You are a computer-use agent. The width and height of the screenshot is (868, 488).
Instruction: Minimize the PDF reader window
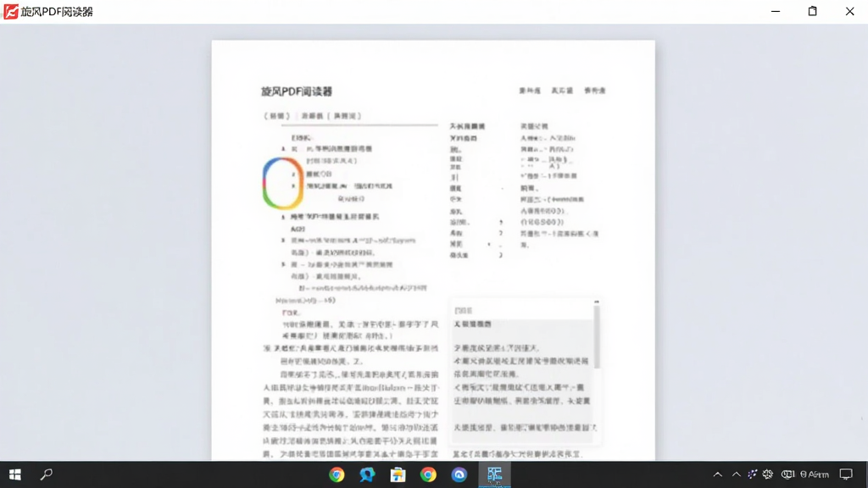click(776, 11)
